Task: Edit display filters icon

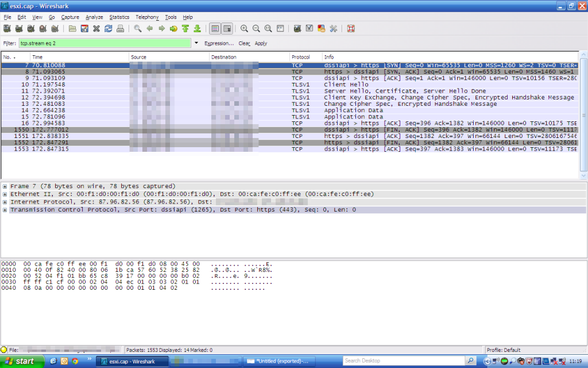Action: pyautogui.click(x=310, y=29)
